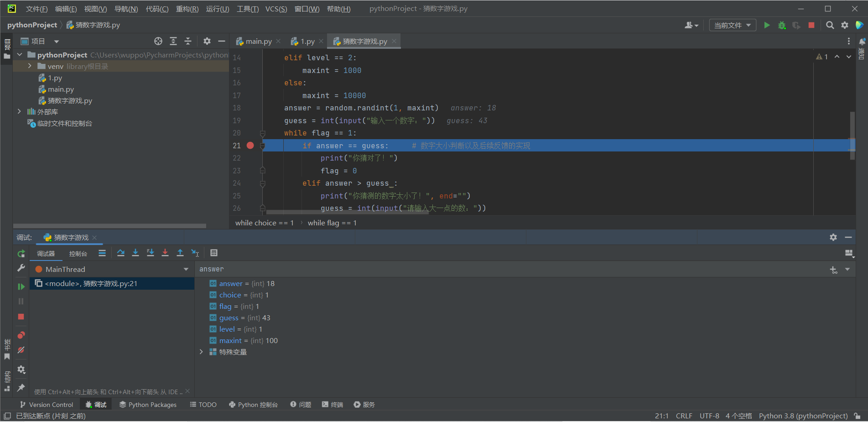Jump to next highlighted warning arrow

pos(848,57)
